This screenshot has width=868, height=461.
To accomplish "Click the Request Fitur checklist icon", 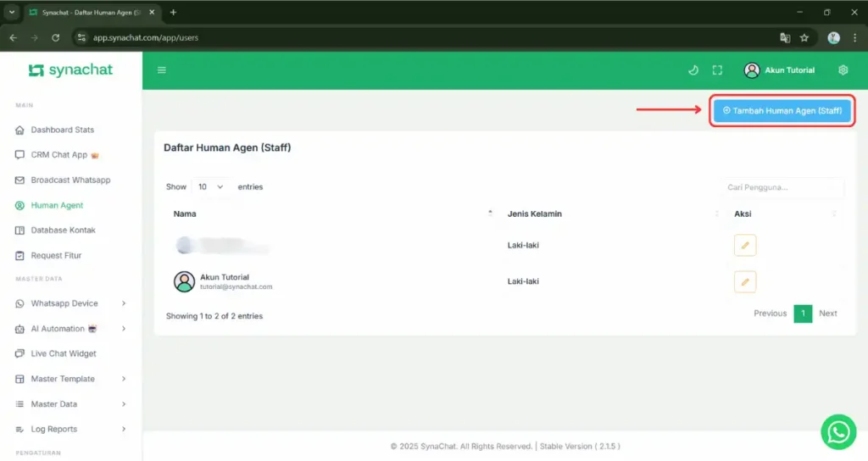I will pos(20,256).
